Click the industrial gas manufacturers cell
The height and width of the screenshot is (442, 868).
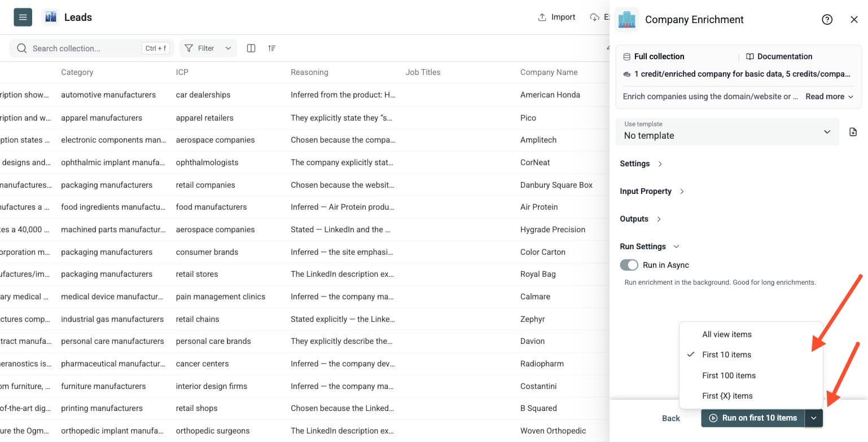point(112,319)
